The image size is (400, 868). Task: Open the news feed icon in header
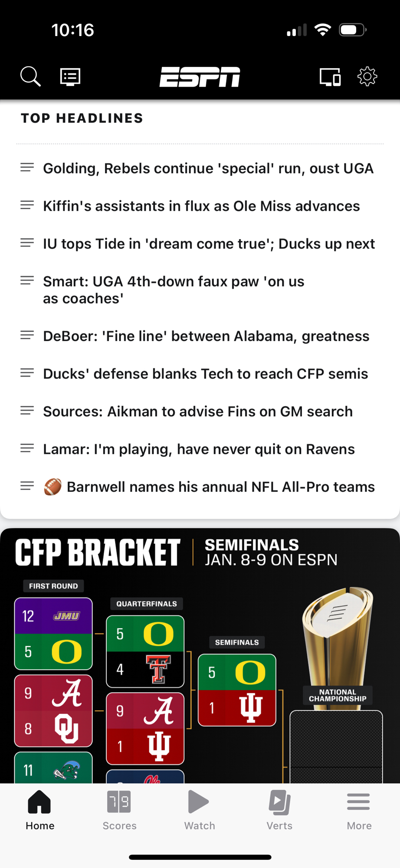coord(70,77)
